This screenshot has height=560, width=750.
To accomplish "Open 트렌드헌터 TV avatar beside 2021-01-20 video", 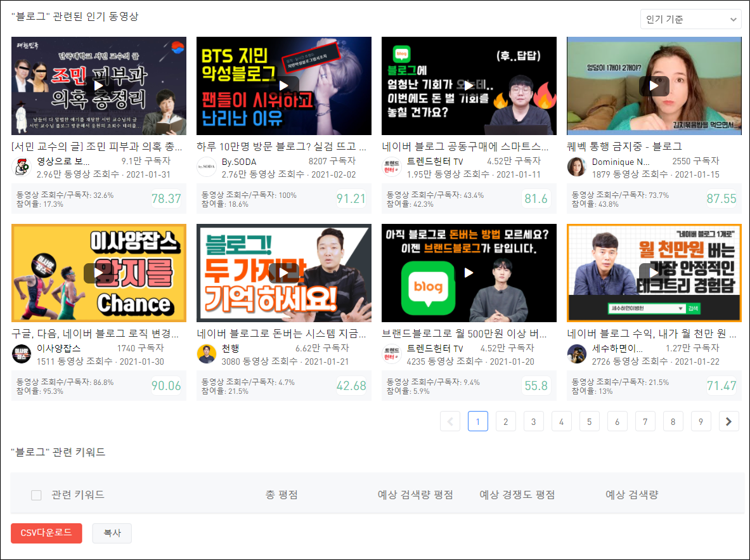I will point(391,354).
